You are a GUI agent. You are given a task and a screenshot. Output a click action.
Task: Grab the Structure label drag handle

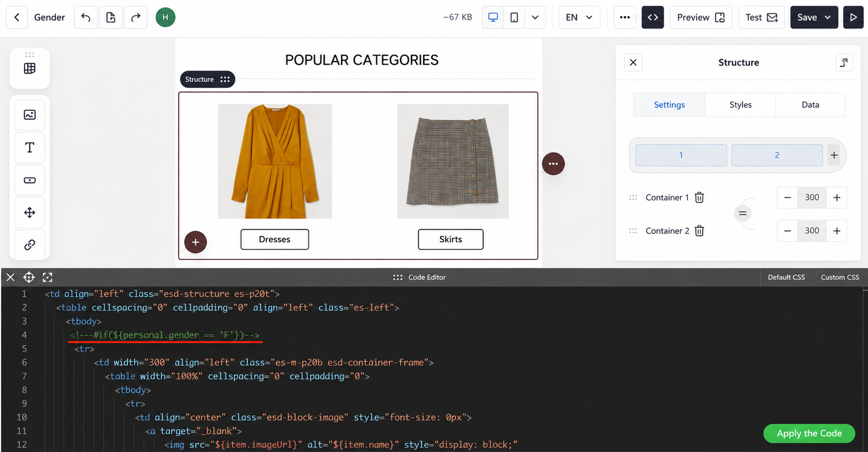click(225, 79)
